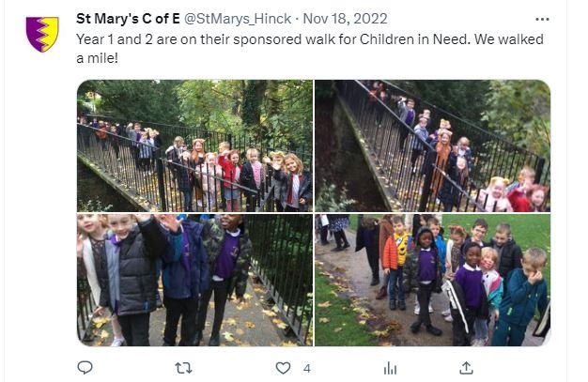Click the reply speech bubble icon
The height and width of the screenshot is (382, 588).
click(85, 367)
